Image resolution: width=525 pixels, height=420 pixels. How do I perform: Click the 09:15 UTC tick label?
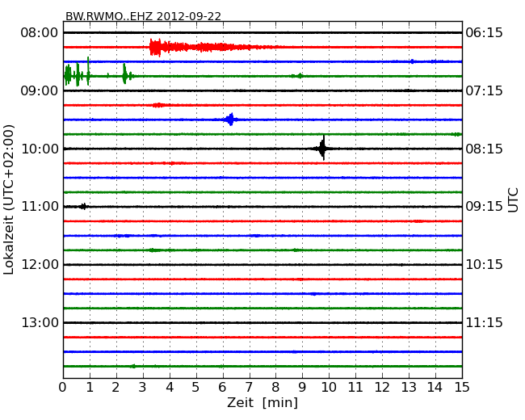pyautogui.click(x=484, y=207)
